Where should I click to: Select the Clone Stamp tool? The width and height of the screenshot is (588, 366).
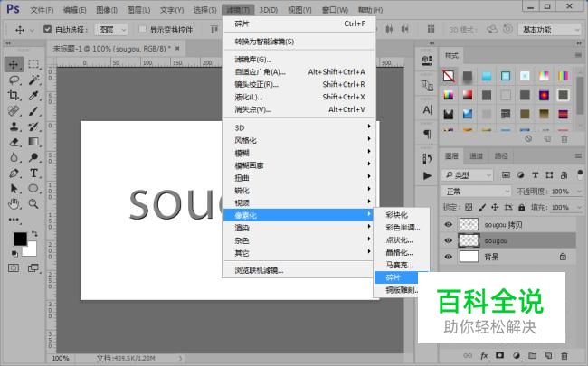[x=14, y=127]
